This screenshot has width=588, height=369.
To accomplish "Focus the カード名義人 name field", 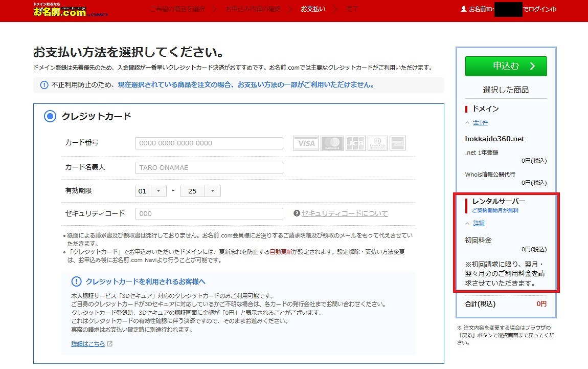I will pos(209,167).
